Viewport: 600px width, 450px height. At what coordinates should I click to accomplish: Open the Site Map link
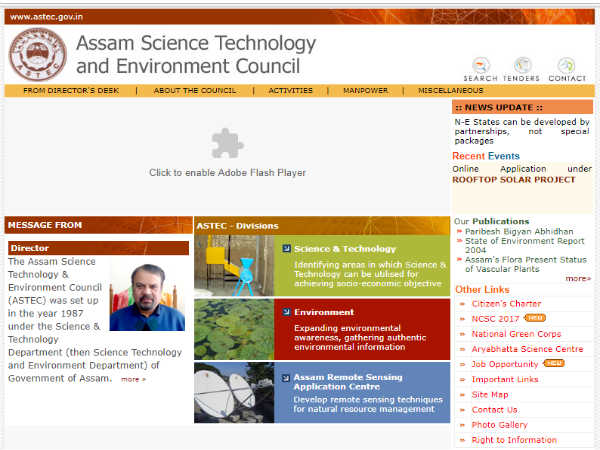point(490,395)
